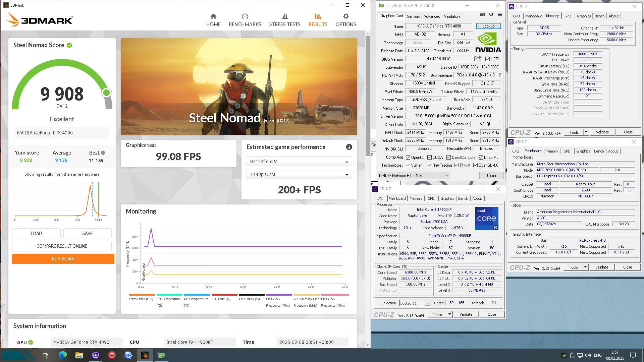The image size is (644, 362).
Task: Click the GPU-Z screenshot camera icon
Action: pyautogui.click(x=482, y=15)
